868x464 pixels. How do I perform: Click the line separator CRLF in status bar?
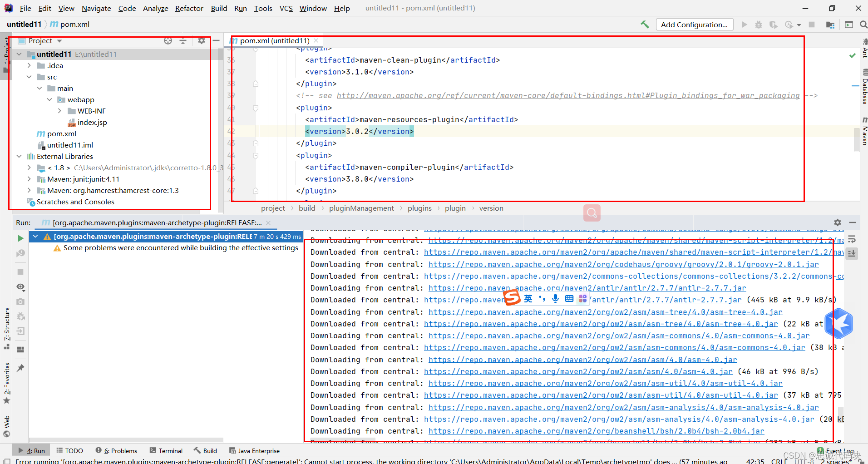click(779, 461)
